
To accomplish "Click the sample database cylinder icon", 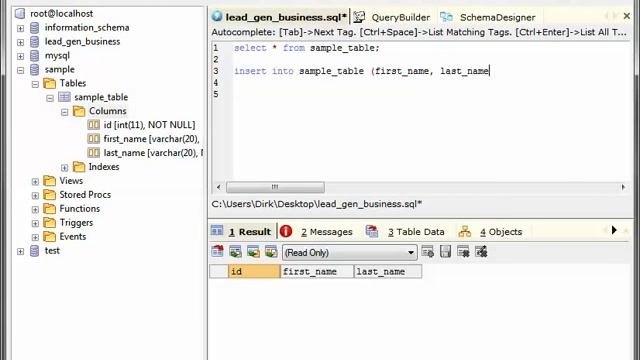I will point(35,69).
